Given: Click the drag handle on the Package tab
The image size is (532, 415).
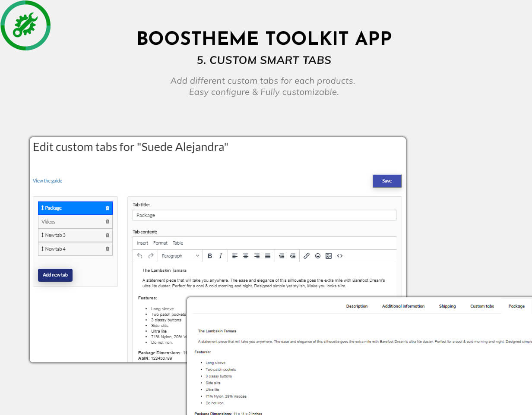Looking at the screenshot, I should point(42,208).
